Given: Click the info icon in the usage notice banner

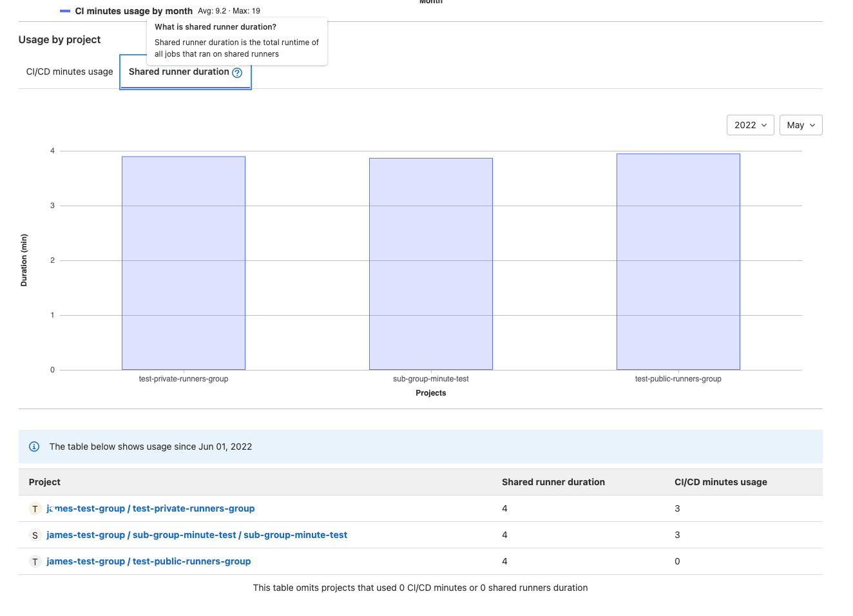Looking at the screenshot, I should coord(34,447).
